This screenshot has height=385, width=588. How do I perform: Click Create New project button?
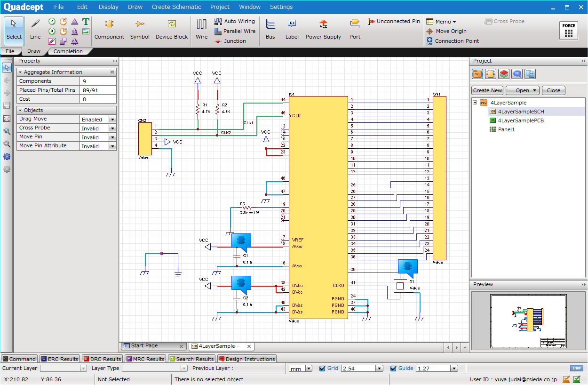487,90
